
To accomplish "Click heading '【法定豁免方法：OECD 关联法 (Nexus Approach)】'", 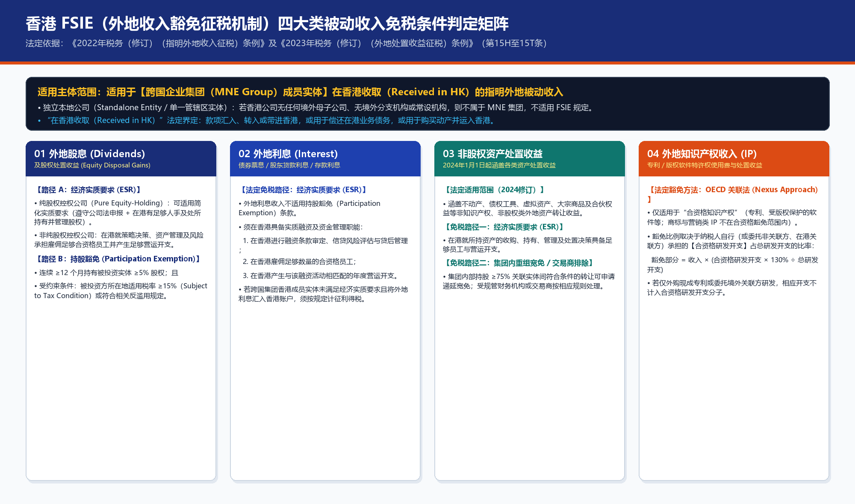I will 733,194.
